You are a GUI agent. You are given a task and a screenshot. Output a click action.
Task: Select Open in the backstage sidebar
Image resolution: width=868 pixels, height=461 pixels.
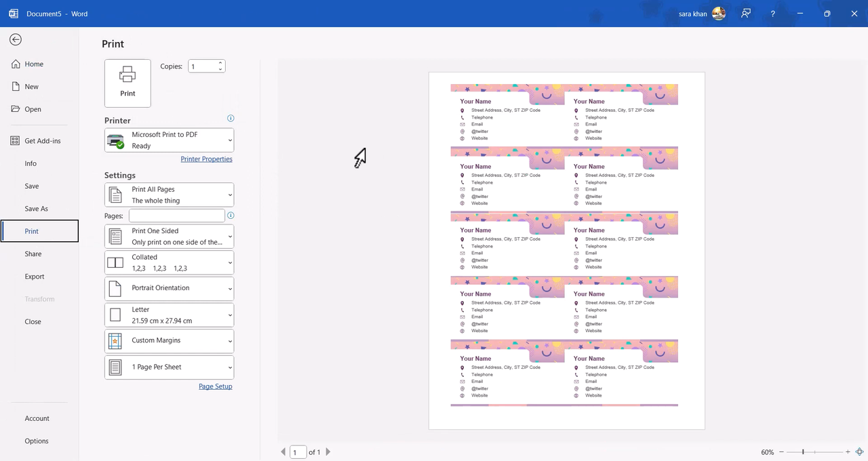(x=39, y=109)
